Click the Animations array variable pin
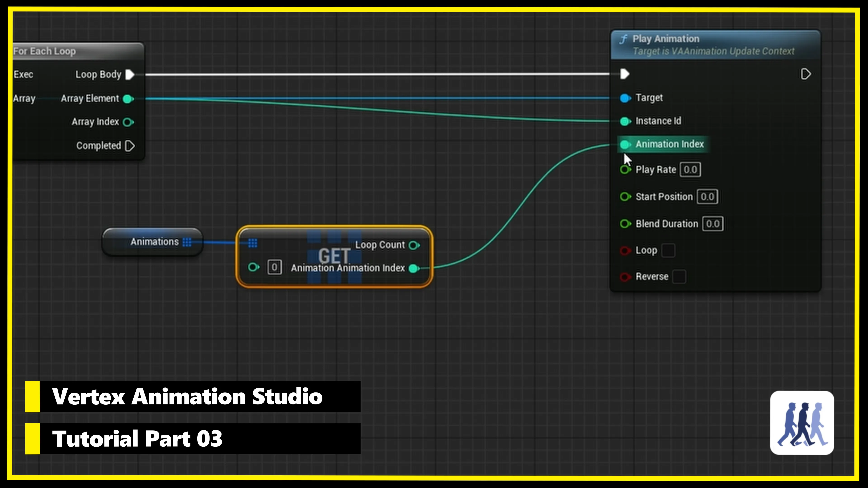 (x=188, y=242)
